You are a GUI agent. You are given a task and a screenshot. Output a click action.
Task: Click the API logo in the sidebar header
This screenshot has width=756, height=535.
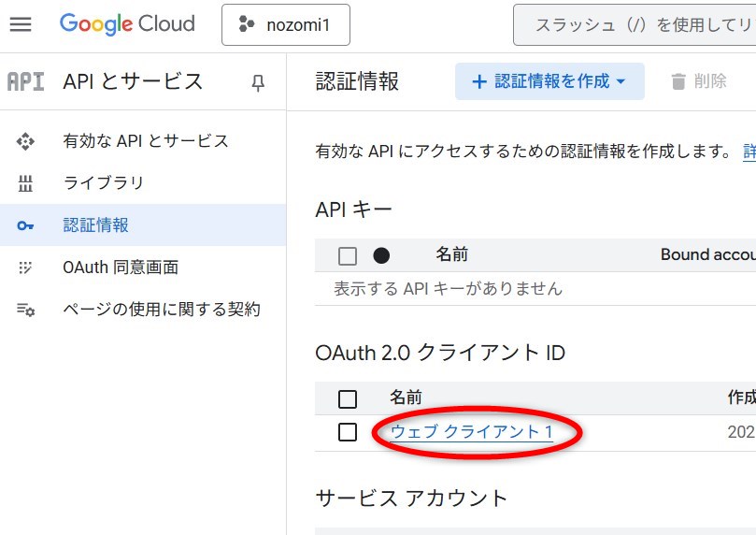25,81
